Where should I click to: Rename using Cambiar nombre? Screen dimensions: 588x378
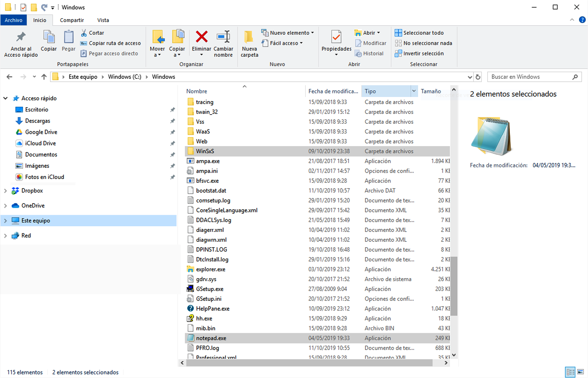(x=223, y=44)
